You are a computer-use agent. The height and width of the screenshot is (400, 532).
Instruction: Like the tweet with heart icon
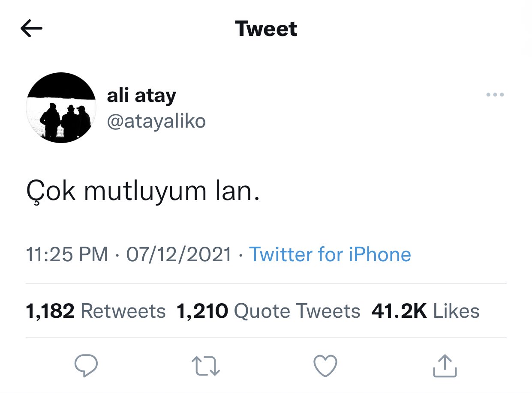tap(325, 366)
